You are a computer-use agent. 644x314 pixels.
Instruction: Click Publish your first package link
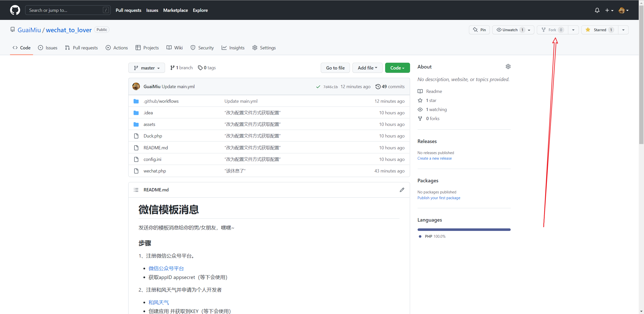(439, 198)
